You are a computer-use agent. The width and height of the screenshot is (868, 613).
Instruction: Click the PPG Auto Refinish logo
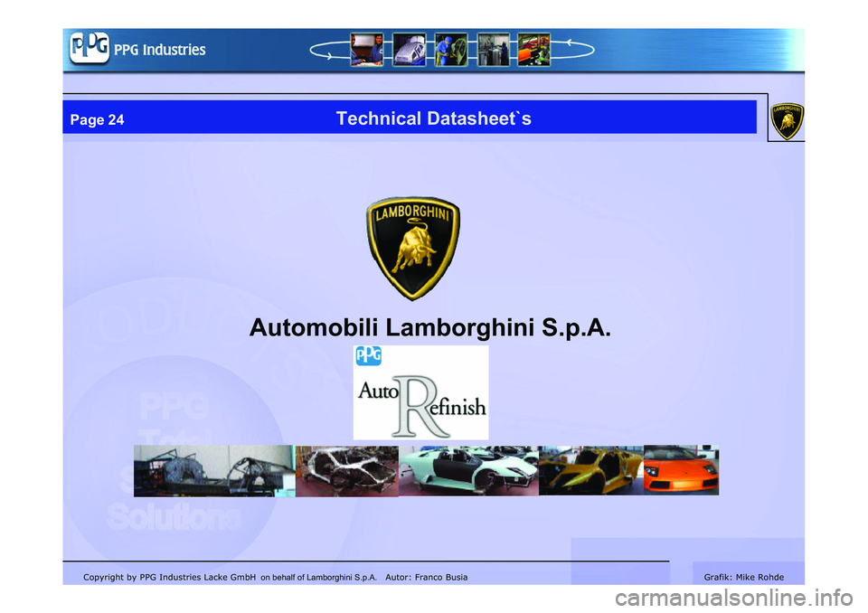420,392
